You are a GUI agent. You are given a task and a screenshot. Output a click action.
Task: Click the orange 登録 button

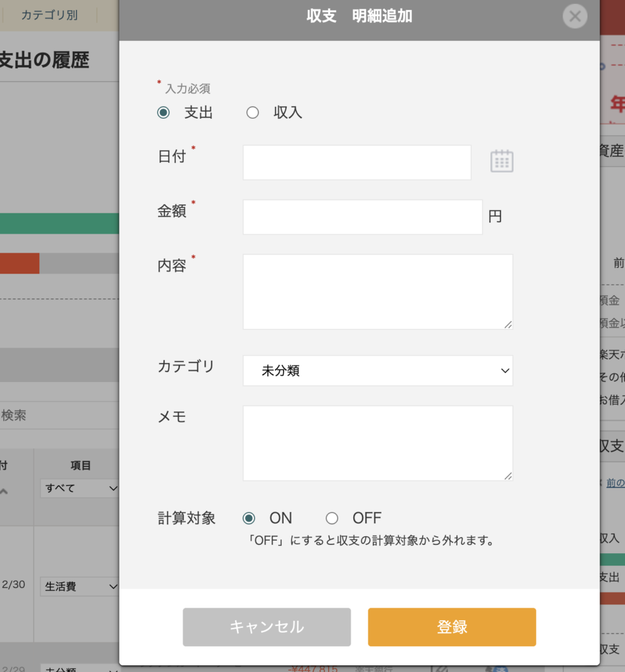pyautogui.click(x=452, y=627)
